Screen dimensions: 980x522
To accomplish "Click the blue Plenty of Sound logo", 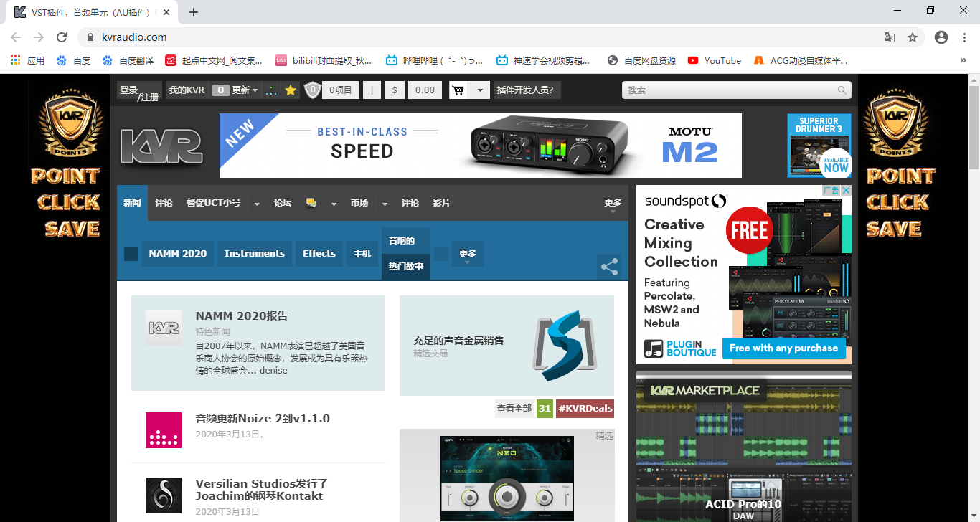I will pyautogui.click(x=565, y=346).
